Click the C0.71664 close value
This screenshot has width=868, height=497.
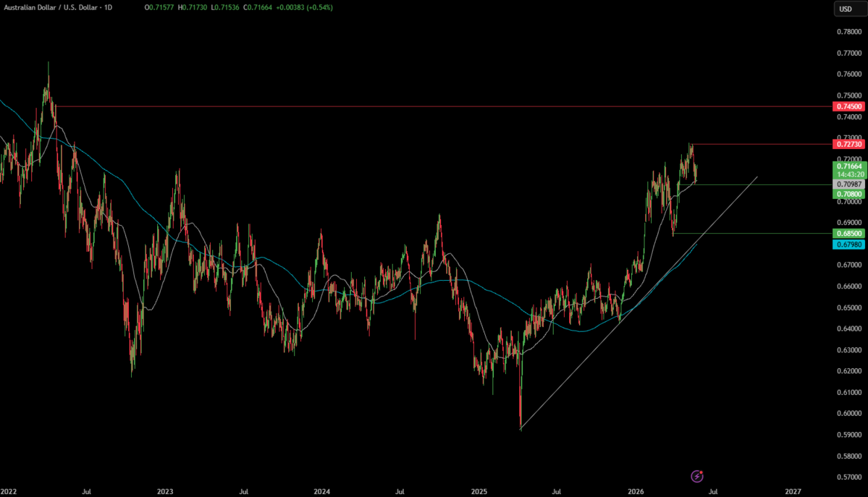[258, 8]
